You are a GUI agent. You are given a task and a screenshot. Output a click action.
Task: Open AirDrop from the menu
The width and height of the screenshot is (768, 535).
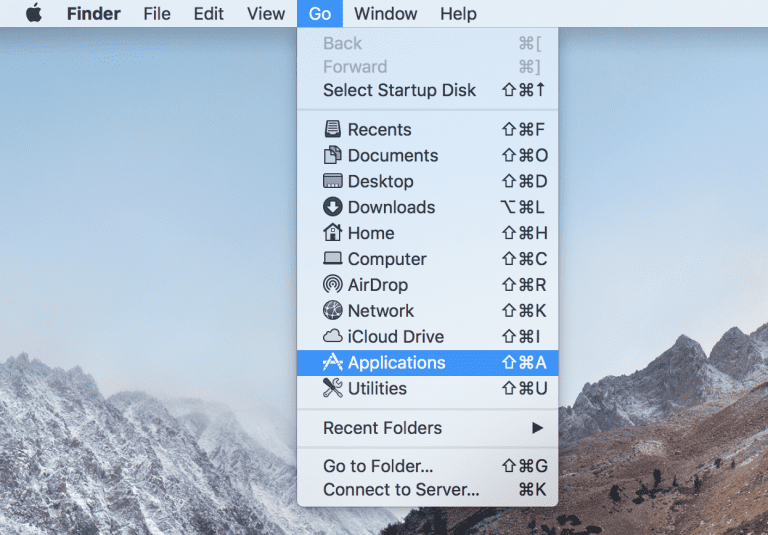pyautogui.click(x=427, y=285)
